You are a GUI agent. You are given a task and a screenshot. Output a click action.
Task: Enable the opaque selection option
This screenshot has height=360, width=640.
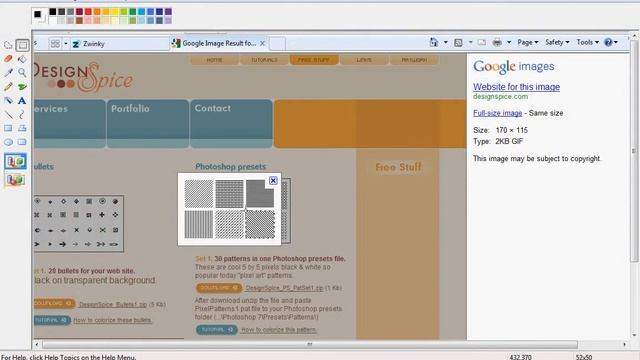coord(15,161)
